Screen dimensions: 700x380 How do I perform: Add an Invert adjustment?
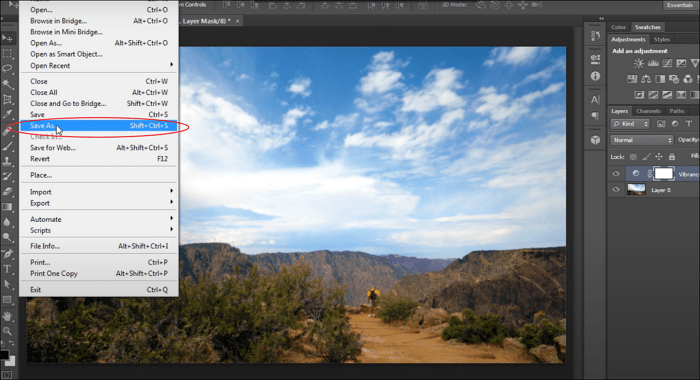click(x=639, y=95)
